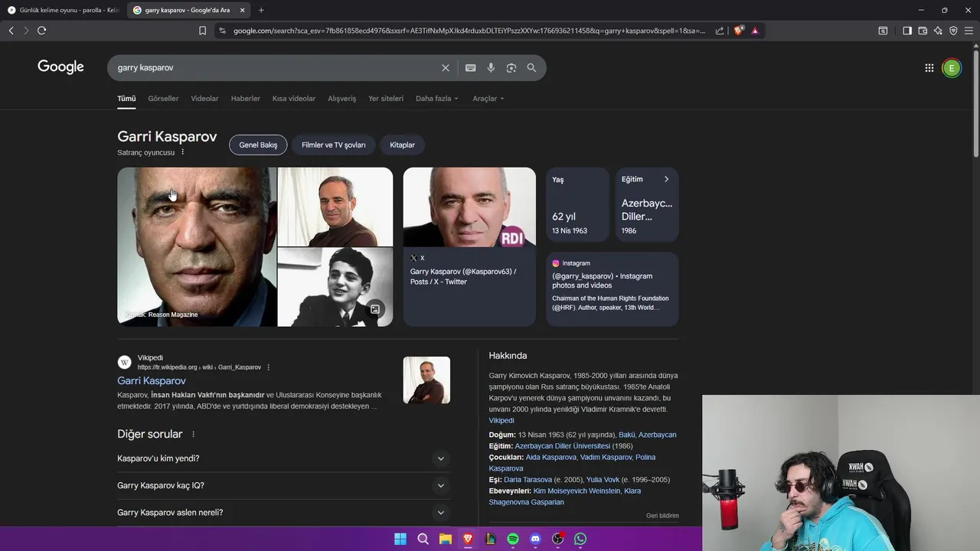
Task: Click the Geri bildirim link
Action: 662,516
